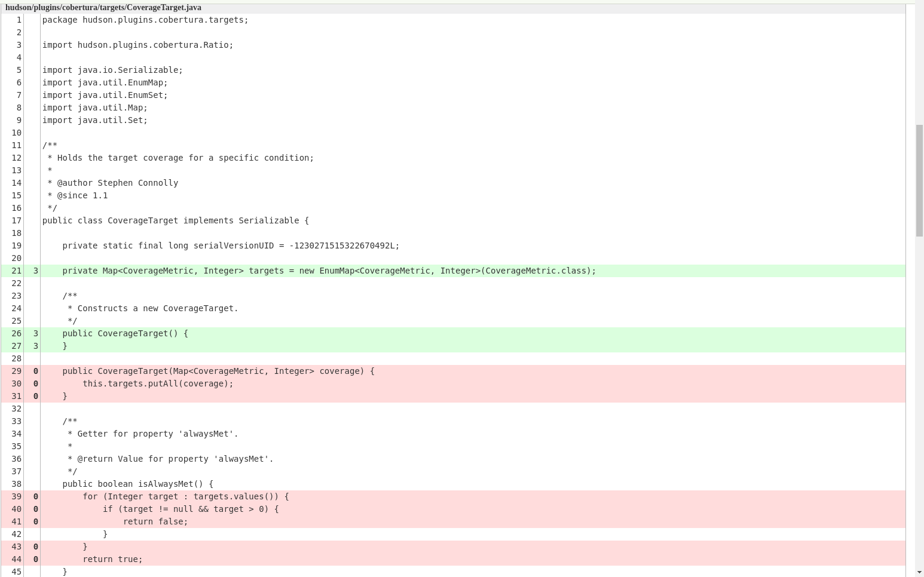Click the import java.io.Serializable statement
This screenshot has height=577, width=924.
(112, 70)
